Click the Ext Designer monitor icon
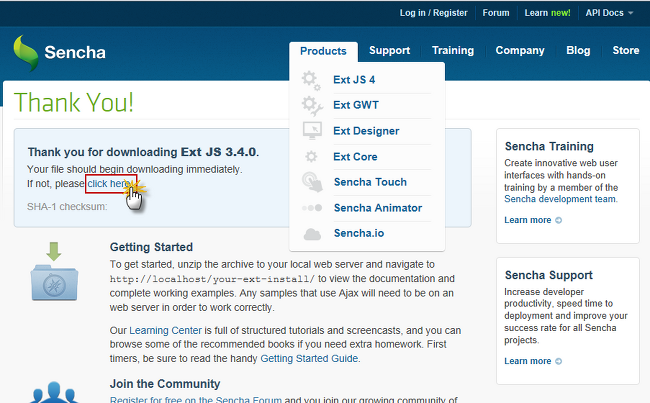The width and height of the screenshot is (650, 403). pyautogui.click(x=312, y=131)
